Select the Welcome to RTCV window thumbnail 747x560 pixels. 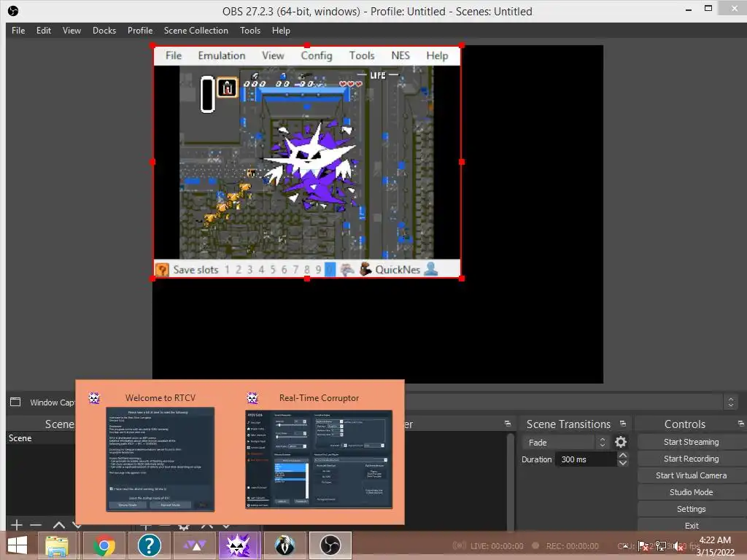pyautogui.click(x=160, y=459)
